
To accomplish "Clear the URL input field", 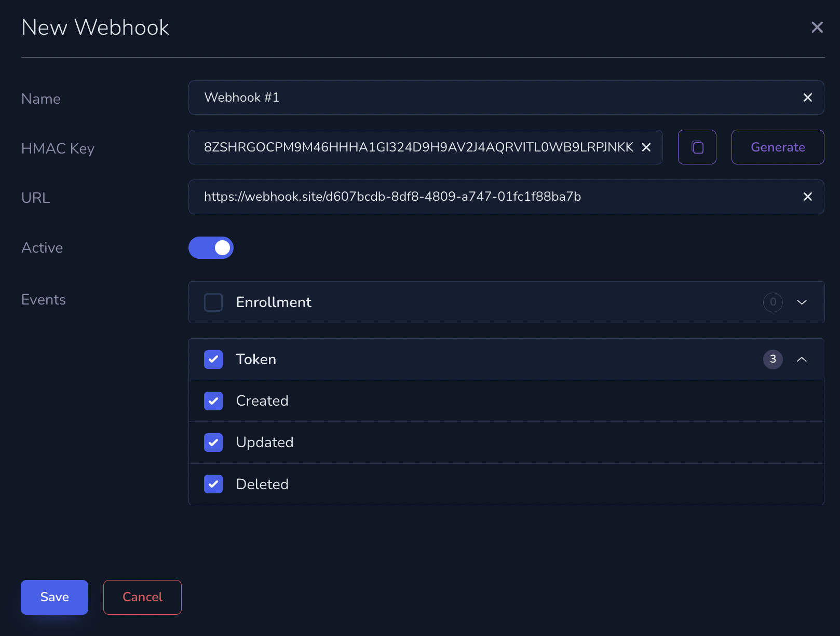I will [x=807, y=197].
